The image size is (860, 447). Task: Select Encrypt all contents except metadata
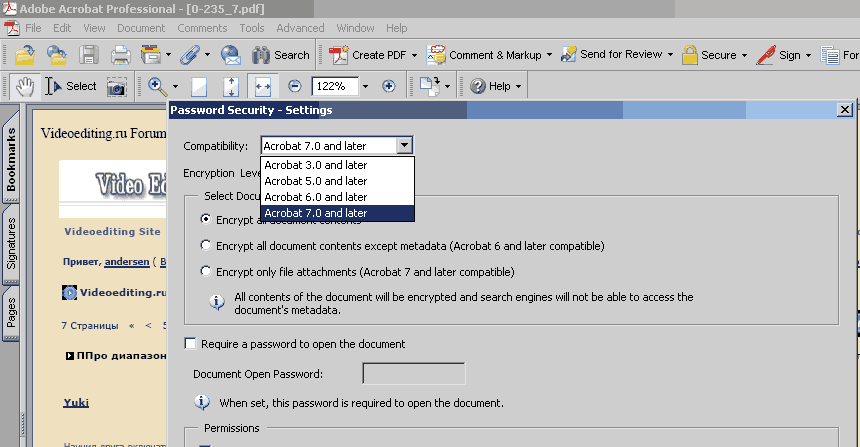coord(206,245)
